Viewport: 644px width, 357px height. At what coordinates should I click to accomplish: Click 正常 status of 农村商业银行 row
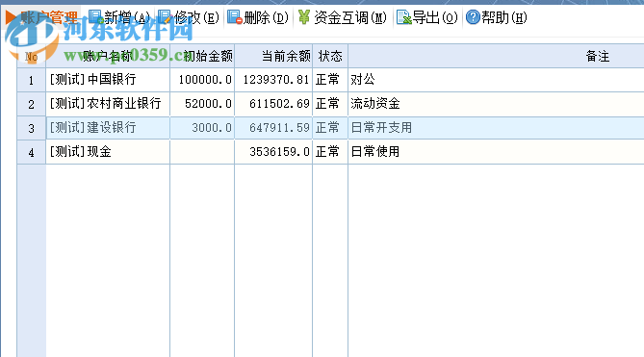pos(327,103)
